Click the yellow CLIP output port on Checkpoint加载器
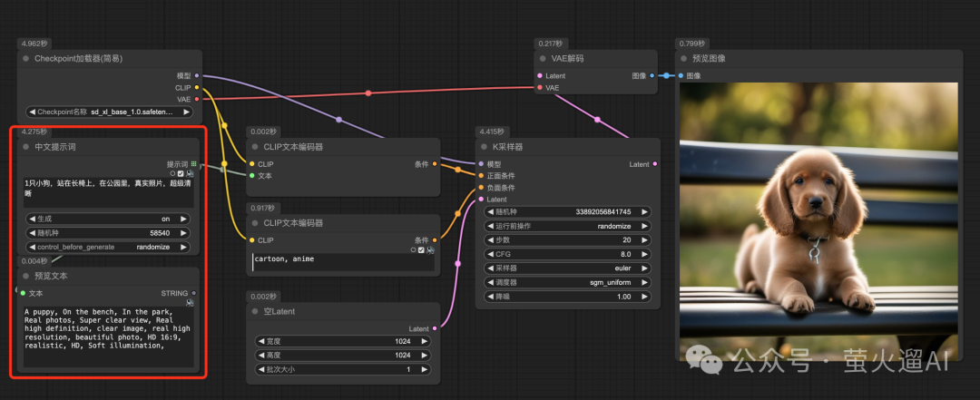This screenshot has width=980, height=400. 197,87
